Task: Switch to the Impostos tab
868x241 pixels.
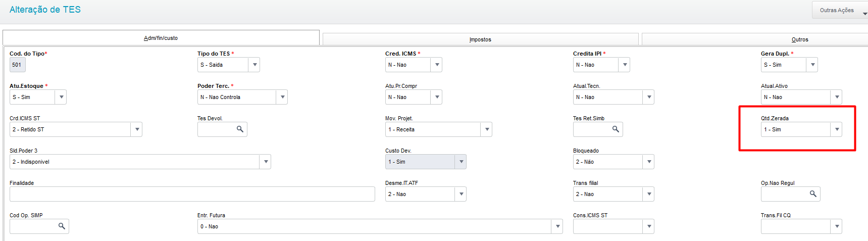Action: (480, 39)
